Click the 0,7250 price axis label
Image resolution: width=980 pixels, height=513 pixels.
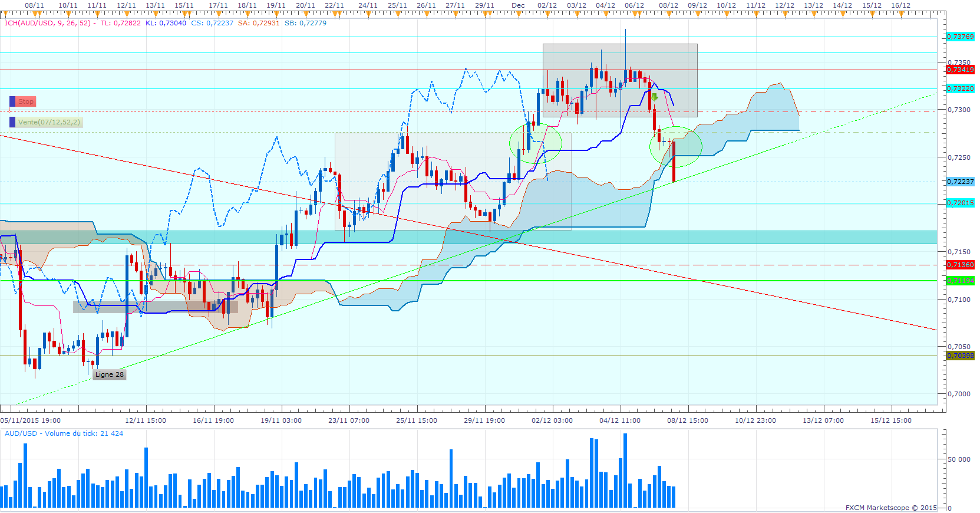coord(959,157)
